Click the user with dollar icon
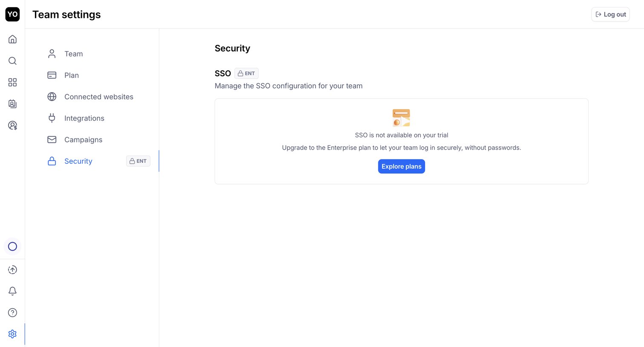The width and height of the screenshot is (644, 347). point(12,125)
